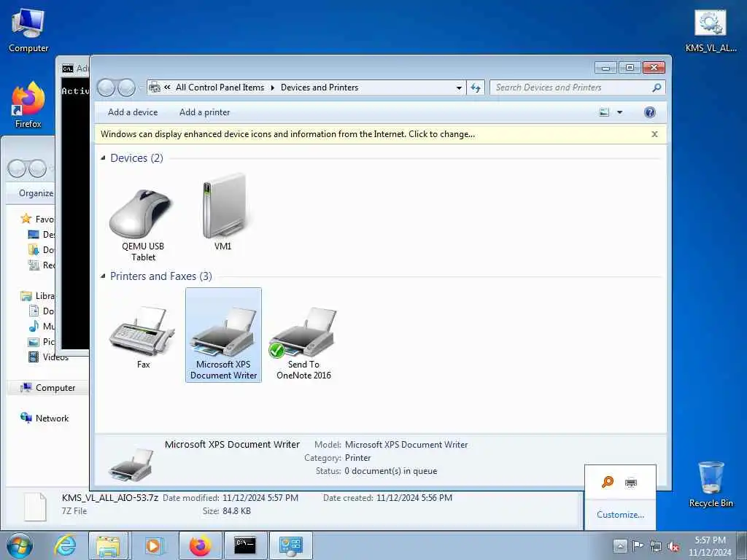
Task: Click Add a device
Action: click(133, 112)
